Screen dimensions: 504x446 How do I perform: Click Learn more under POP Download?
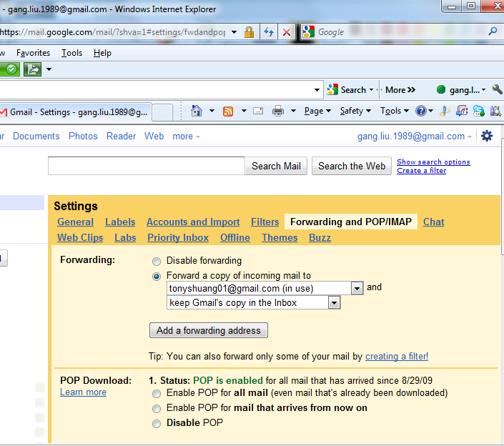pos(83,392)
